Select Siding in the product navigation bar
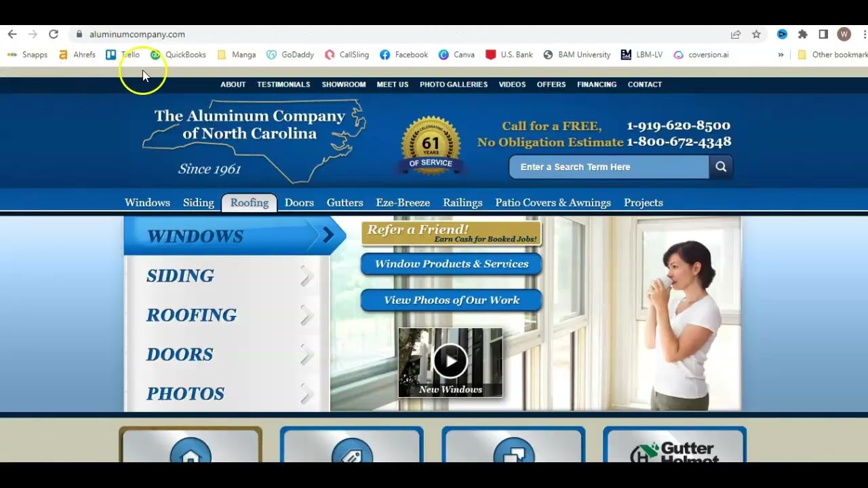 click(199, 203)
